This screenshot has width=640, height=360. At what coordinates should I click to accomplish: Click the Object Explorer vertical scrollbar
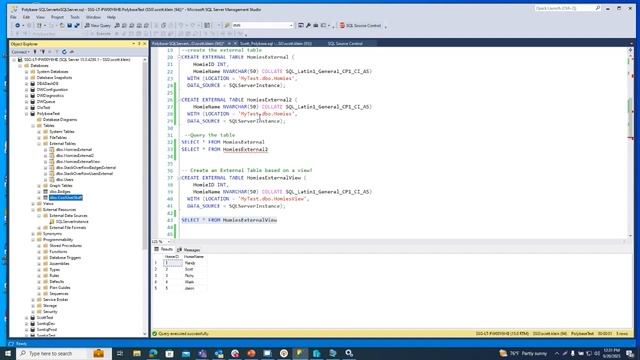pyautogui.click(x=145, y=196)
